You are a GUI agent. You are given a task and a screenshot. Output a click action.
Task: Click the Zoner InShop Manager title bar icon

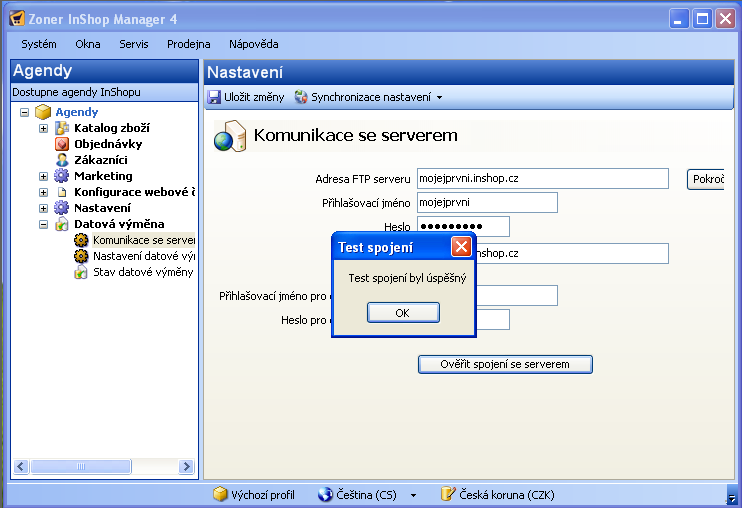pyautogui.click(x=17, y=18)
